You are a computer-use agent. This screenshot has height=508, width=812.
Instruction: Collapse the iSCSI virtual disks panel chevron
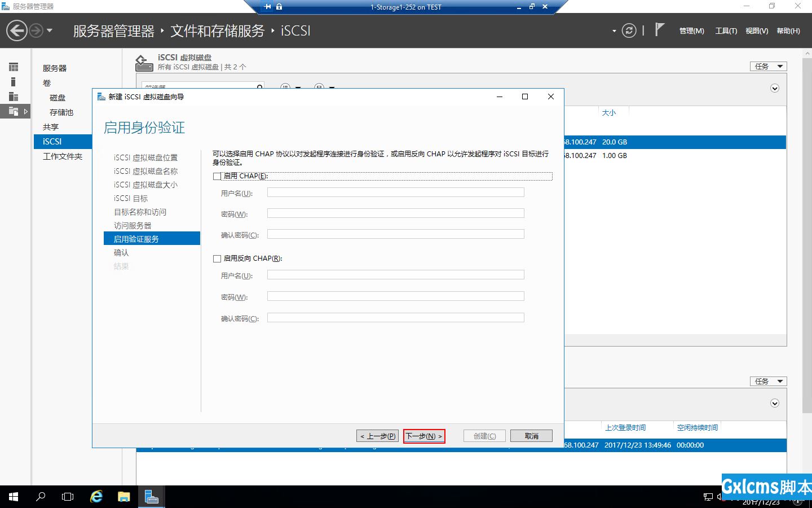(x=775, y=88)
